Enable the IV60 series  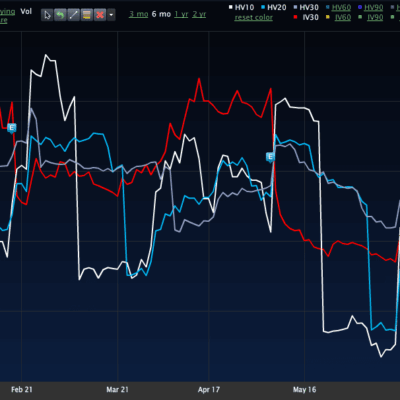[343, 17]
